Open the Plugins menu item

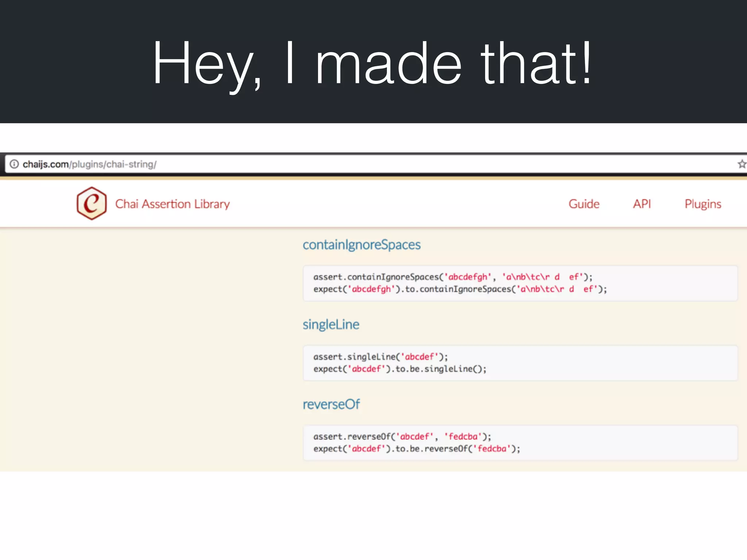703,204
